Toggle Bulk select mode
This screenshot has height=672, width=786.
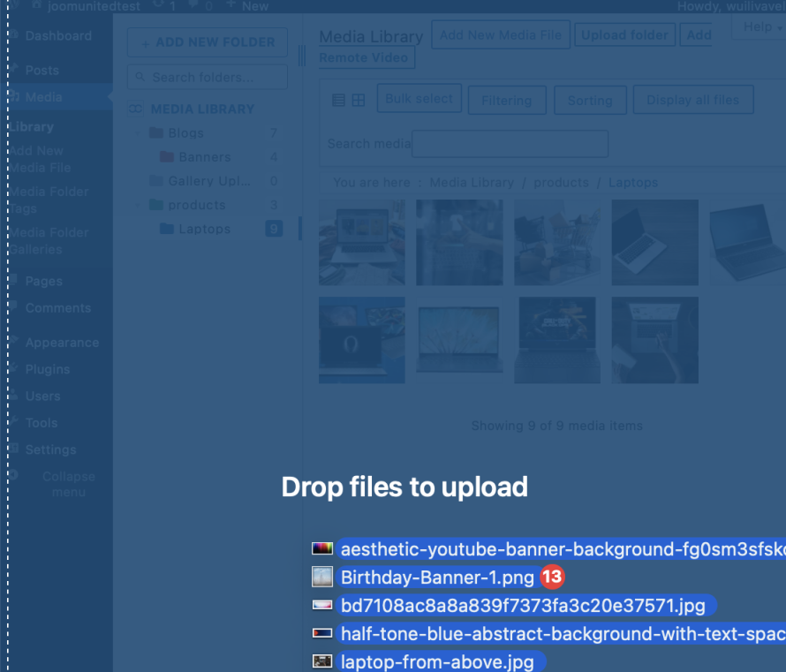(419, 99)
